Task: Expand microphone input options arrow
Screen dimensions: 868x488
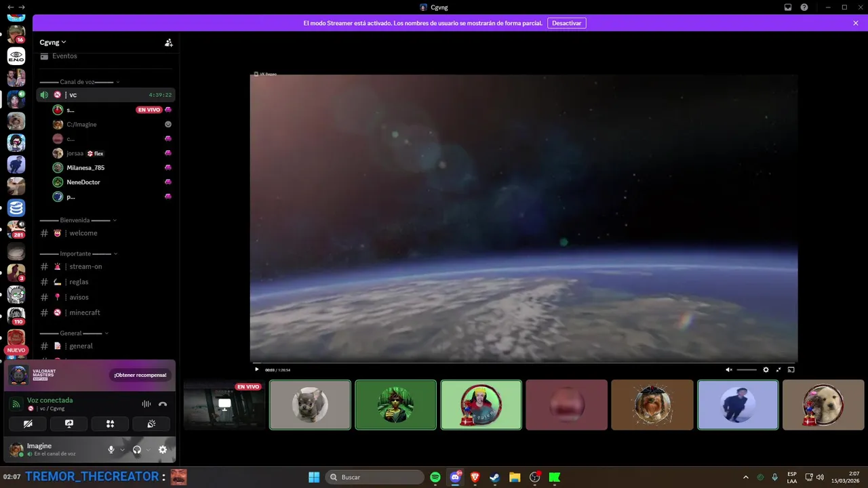Action: pyautogui.click(x=122, y=450)
